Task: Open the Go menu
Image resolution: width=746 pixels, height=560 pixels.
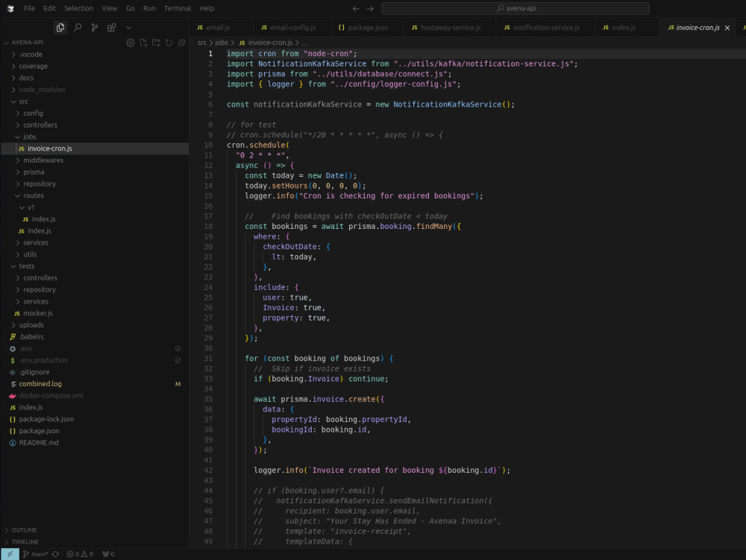Action: click(x=131, y=8)
